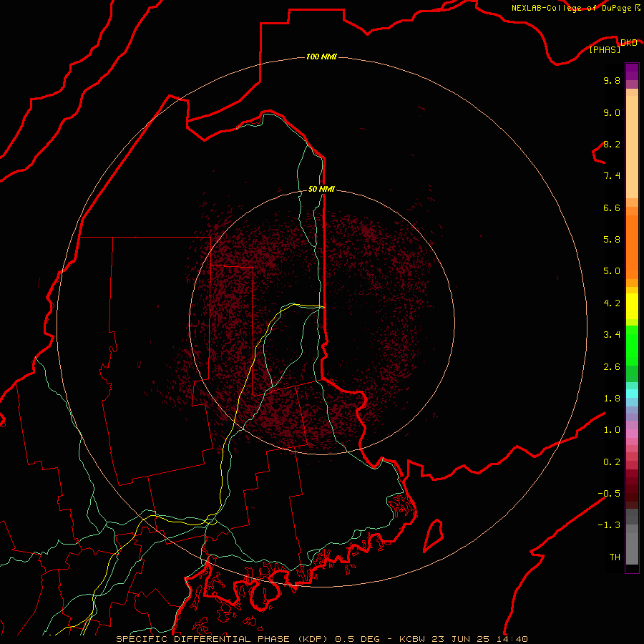The image size is (644, 644).
Task: Click the purple top segment of color bar
Action: [632, 72]
